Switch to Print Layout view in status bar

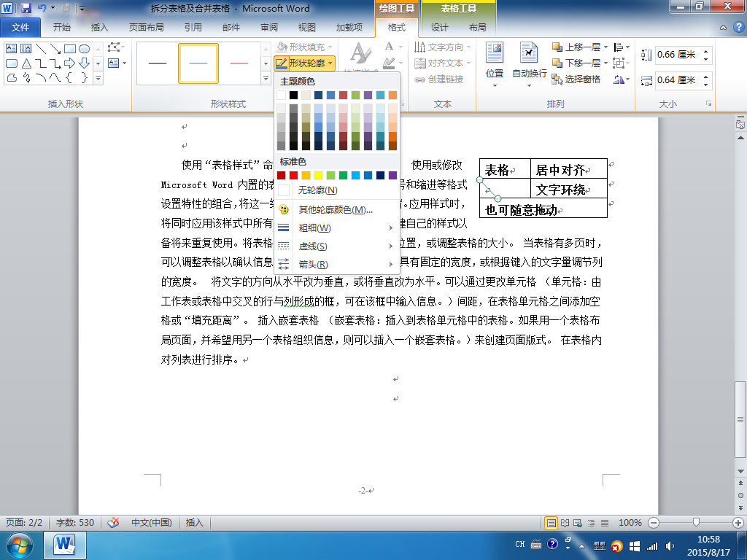551,523
